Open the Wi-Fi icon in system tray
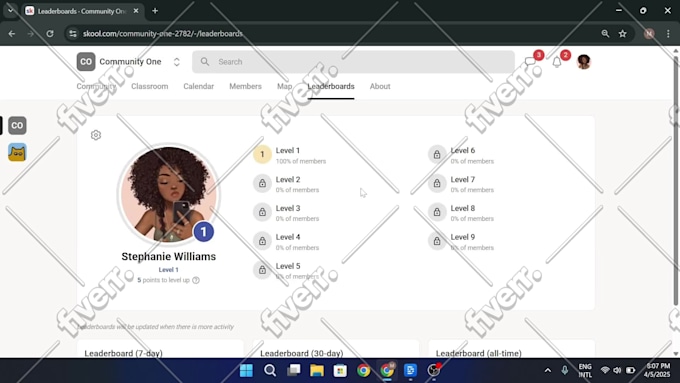The height and width of the screenshot is (383, 680). click(605, 370)
